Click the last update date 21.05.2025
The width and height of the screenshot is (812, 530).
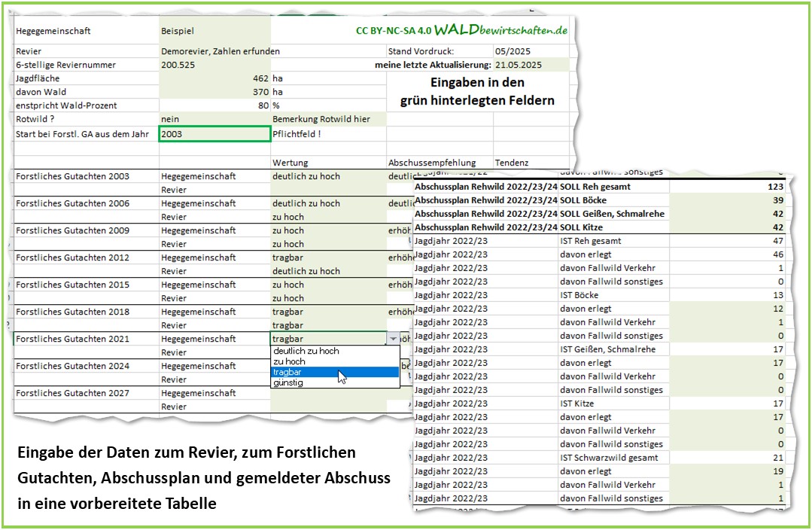(530, 65)
